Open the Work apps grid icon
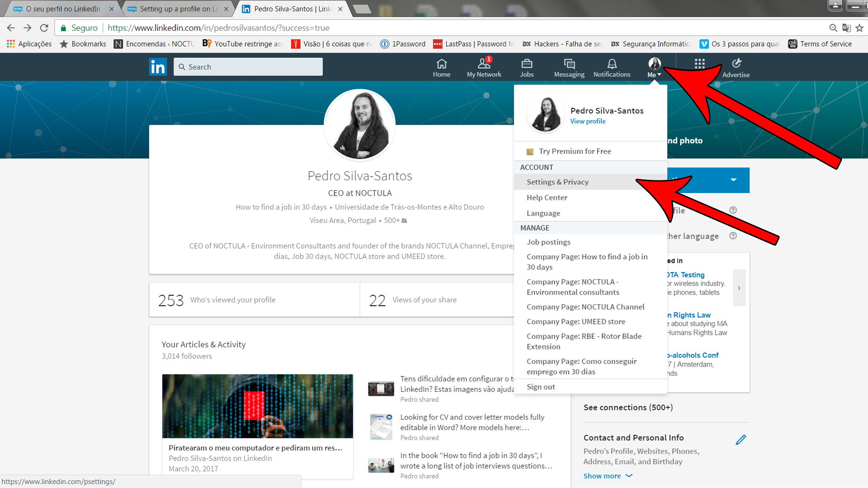 pos(699,64)
